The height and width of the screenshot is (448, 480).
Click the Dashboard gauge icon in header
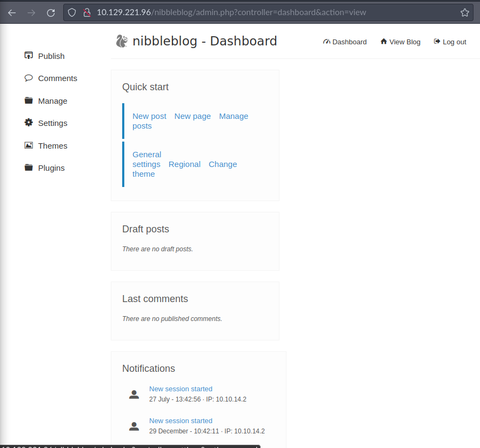click(326, 42)
